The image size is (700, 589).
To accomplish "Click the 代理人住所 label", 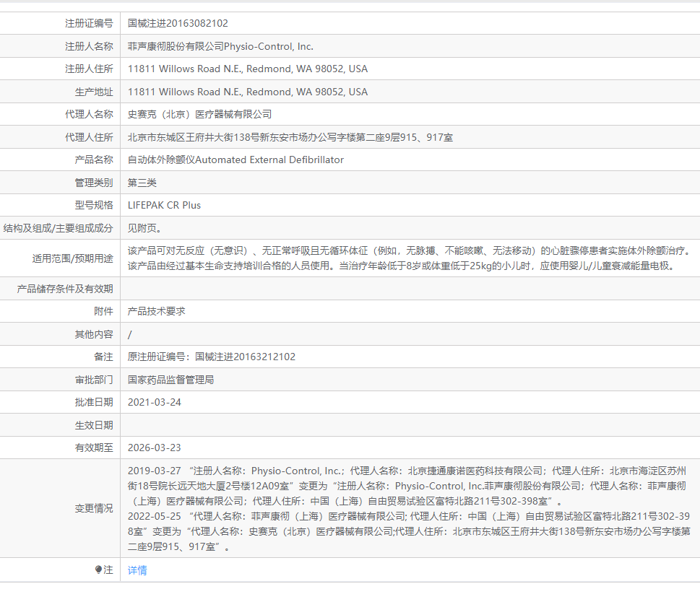I will tap(89, 137).
